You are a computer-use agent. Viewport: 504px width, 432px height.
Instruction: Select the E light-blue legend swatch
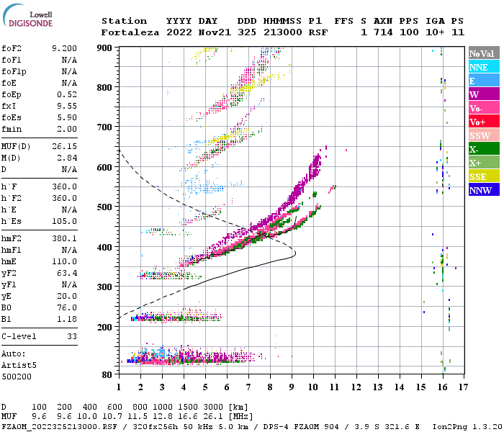484,81
